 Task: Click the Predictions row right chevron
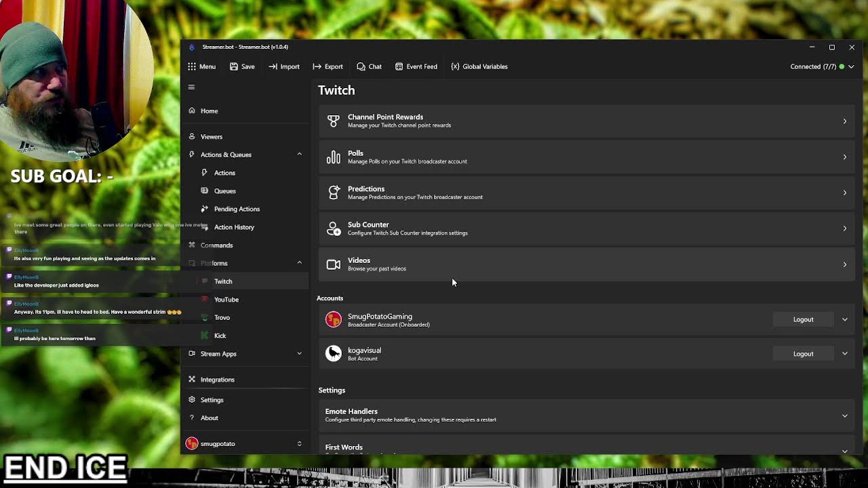(x=845, y=192)
